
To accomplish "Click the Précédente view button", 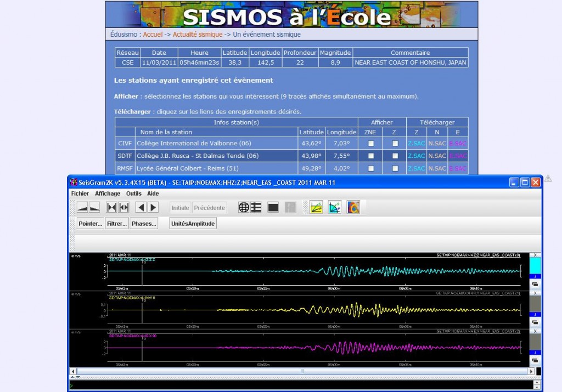I will point(209,208).
